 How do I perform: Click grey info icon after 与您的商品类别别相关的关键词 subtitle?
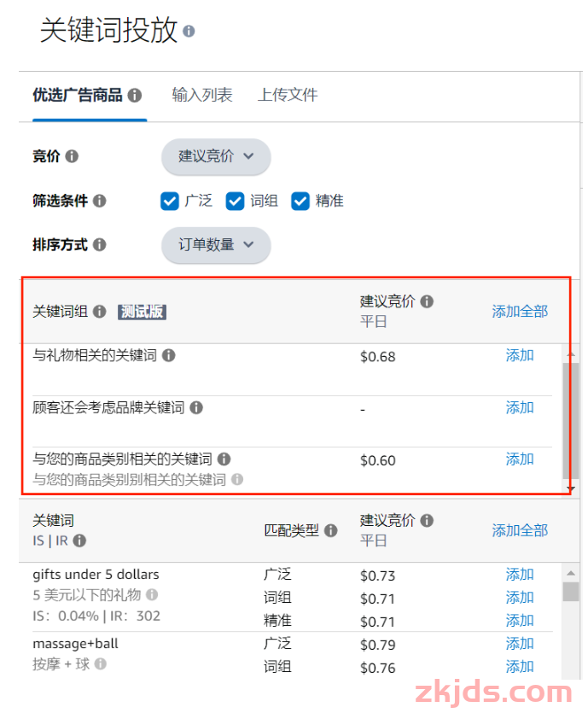(x=237, y=480)
